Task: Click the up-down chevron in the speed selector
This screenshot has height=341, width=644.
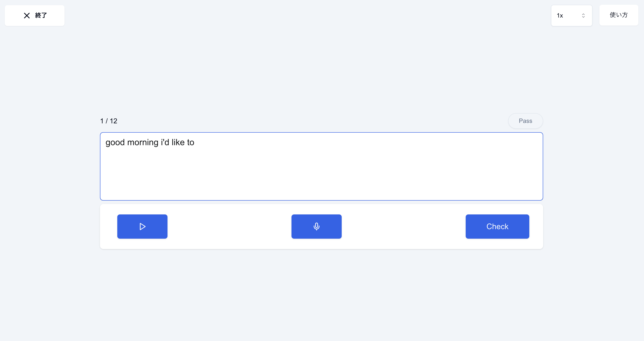Action: tap(583, 16)
